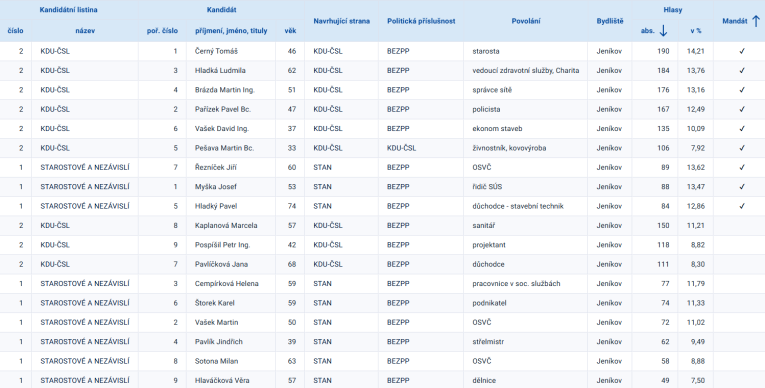Sort by Mandát using the up arrow icon
The height and width of the screenshot is (388, 765).
756,21
